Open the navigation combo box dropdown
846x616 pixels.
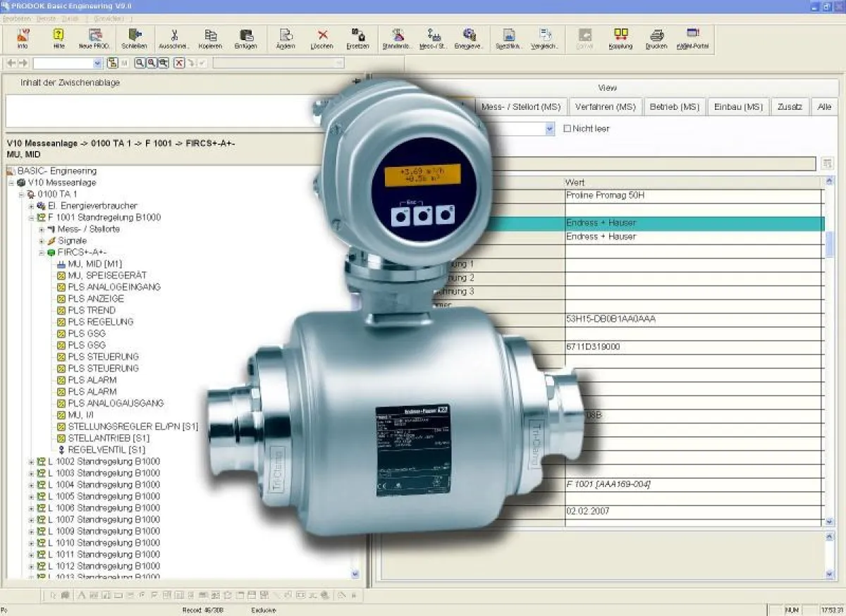[x=97, y=63]
